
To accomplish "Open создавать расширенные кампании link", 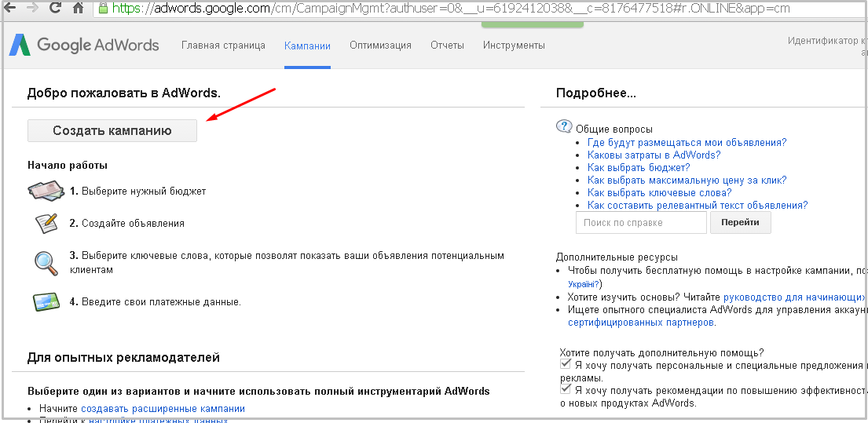I will tap(163, 409).
